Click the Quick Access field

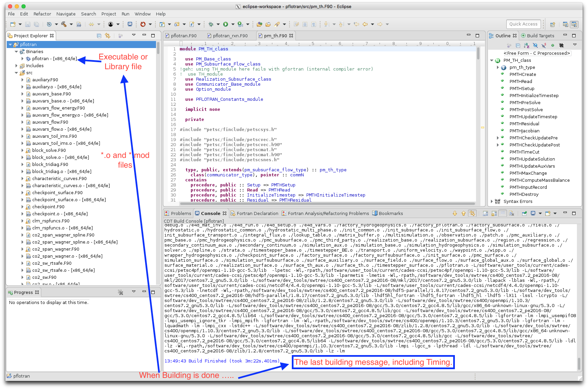point(523,24)
